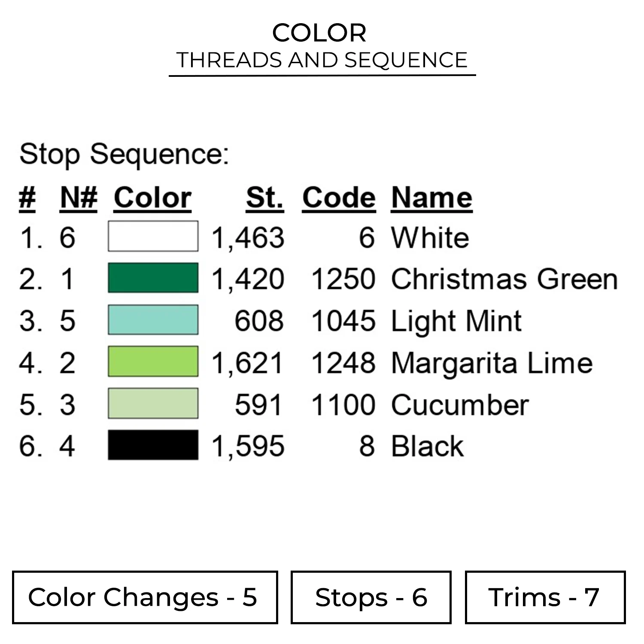Choose the Margarita Lime color swatch
The width and height of the screenshot is (644, 644).
click(153, 361)
